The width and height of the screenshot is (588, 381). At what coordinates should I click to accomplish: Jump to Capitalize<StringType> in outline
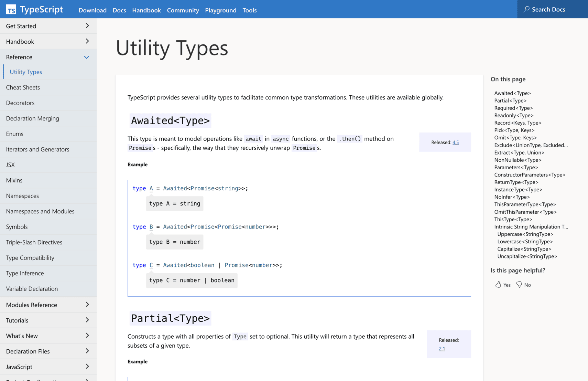point(524,249)
